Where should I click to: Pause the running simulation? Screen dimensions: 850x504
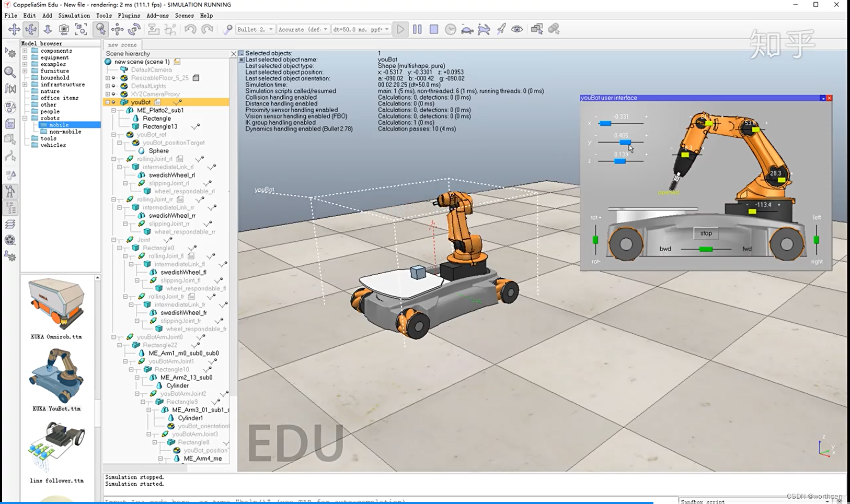417,29
